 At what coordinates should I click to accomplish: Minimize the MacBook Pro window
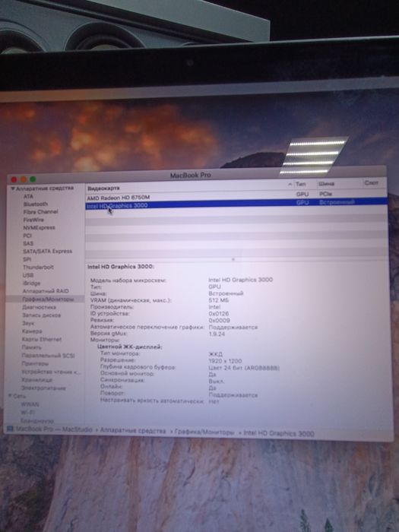pos(24,179)
